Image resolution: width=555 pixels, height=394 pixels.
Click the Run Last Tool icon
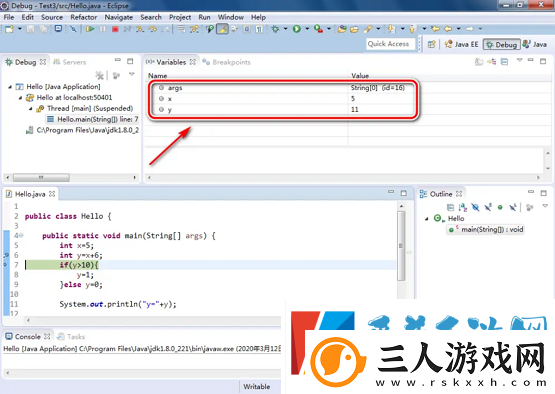[319, 29]
